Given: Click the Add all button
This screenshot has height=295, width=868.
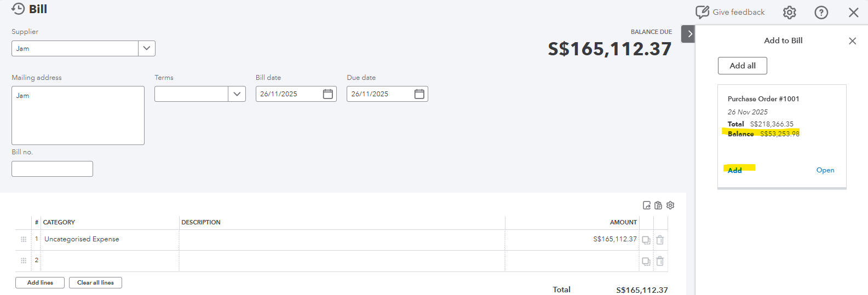Looking at the screenshot, I should tap(742, 66).
